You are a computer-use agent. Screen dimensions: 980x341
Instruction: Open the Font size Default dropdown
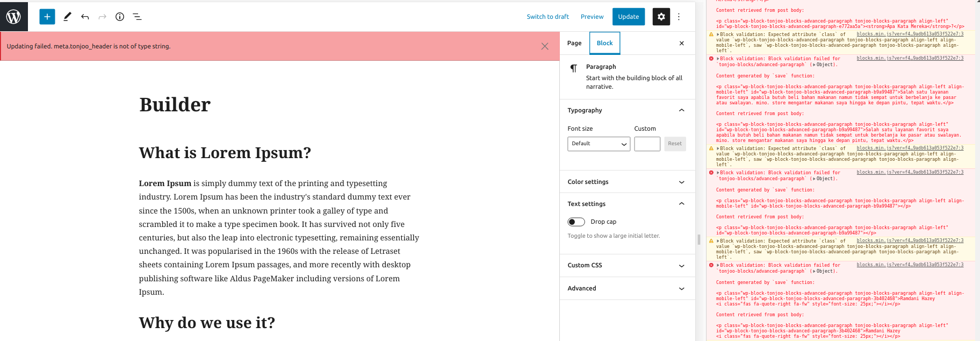[599, 144]
